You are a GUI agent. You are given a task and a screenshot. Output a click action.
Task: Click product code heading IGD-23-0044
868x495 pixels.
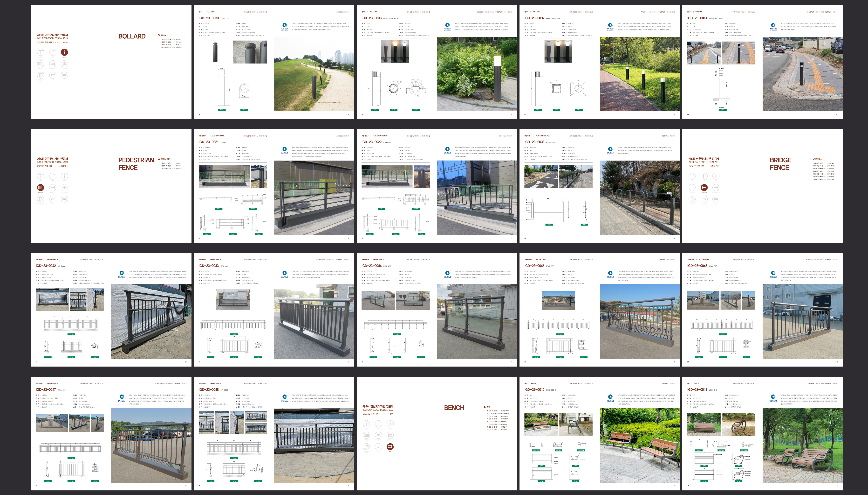371,266
